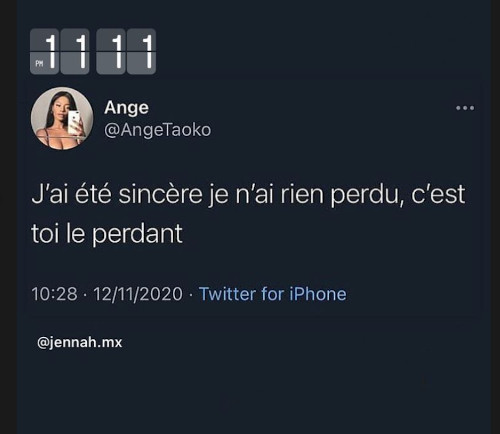Open the @AngeTaoko handle
This screenshot has height=434, width=500.
click(x=158, y=130)
